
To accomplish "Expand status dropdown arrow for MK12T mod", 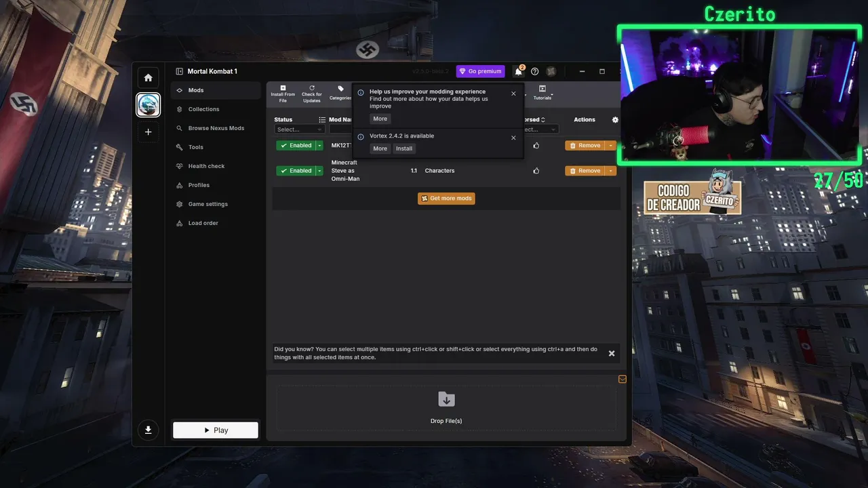I will [319, 146].
